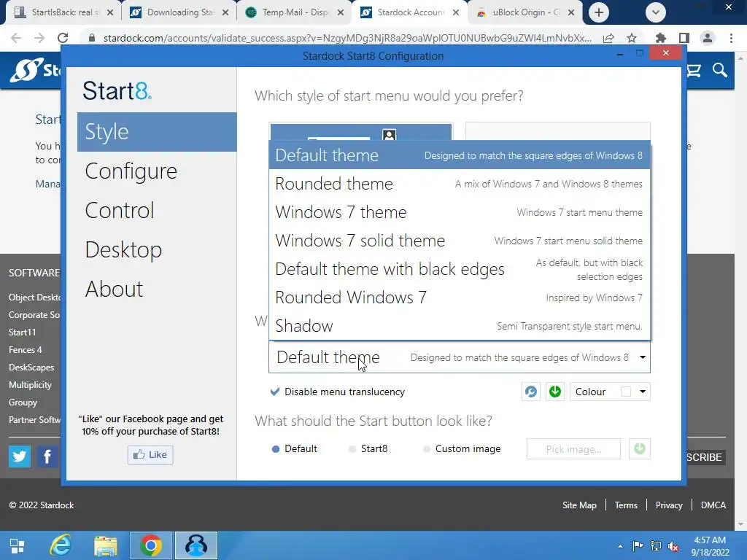This screenshot has height=560, width=747.
Task: Pick Windows 7 solid theme
Action: pos(460,241)
